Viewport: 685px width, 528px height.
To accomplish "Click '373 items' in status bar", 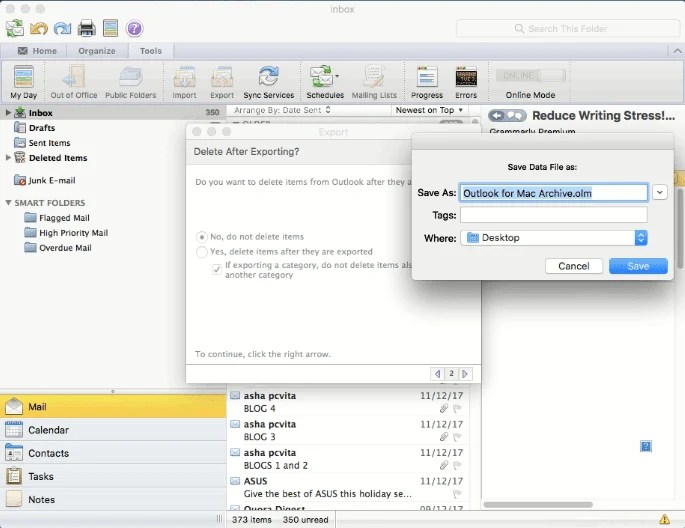I will point(252,520).
